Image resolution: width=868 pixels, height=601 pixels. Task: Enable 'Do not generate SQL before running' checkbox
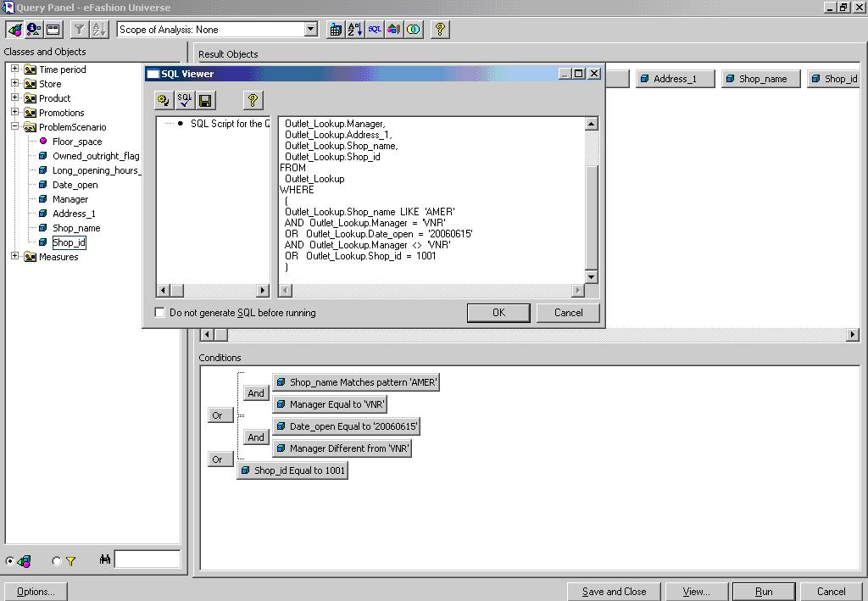tap(159, 313)
